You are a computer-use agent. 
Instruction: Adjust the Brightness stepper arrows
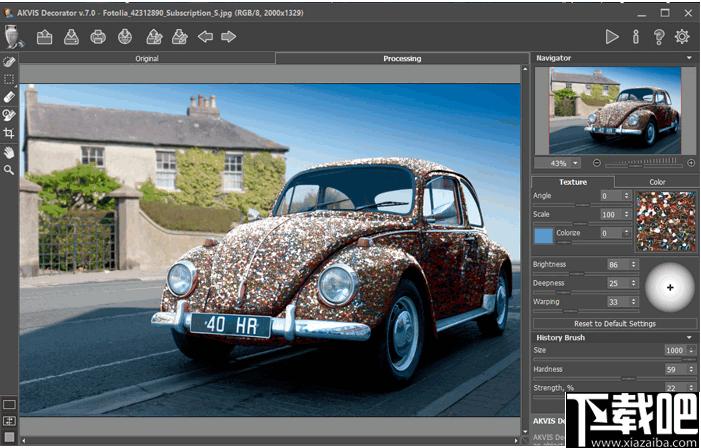click(633, 265)
